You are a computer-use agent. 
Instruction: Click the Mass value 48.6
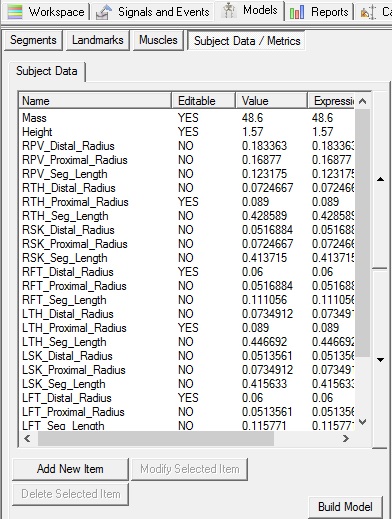[x=252, y=118]
